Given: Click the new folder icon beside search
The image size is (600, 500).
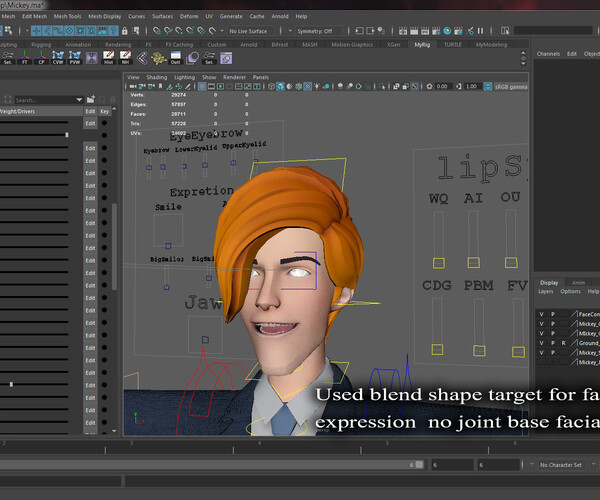Looking at the screenshot, I should pos(90,100).
